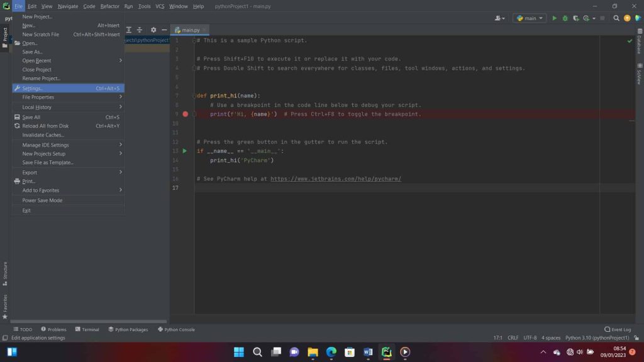Open Search Everywhere magnifier icon

(x=616, y=18)
